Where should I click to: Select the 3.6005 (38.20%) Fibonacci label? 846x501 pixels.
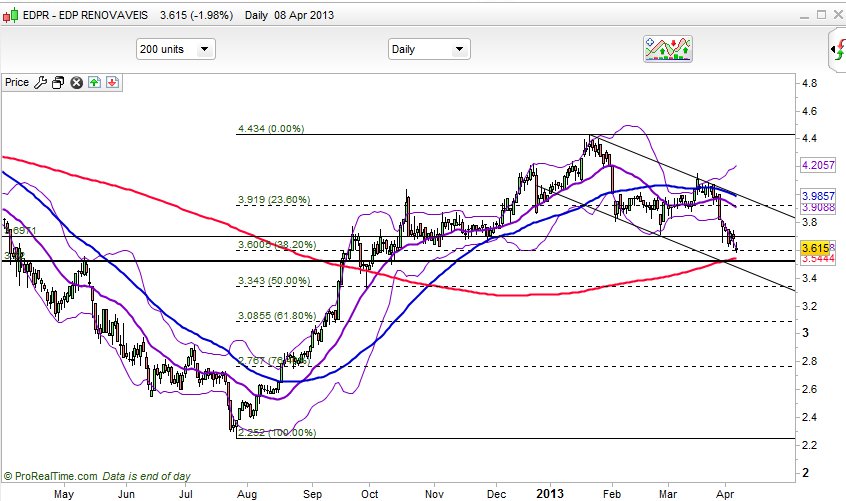click(277, 244)
